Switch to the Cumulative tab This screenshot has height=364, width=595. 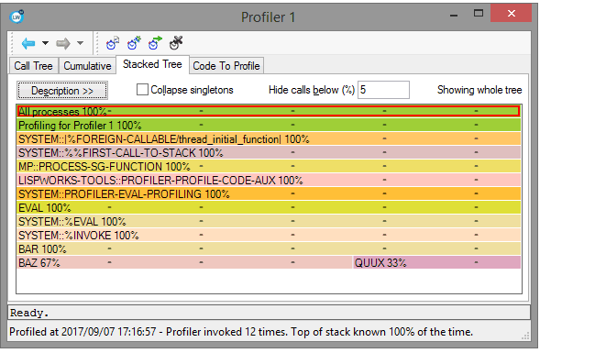pos(87,66)
